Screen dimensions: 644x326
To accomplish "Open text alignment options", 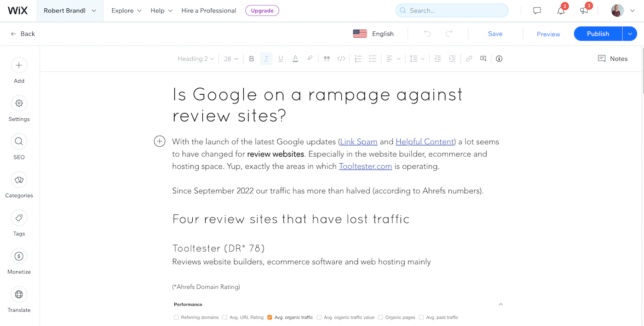I will coord(393,59).
